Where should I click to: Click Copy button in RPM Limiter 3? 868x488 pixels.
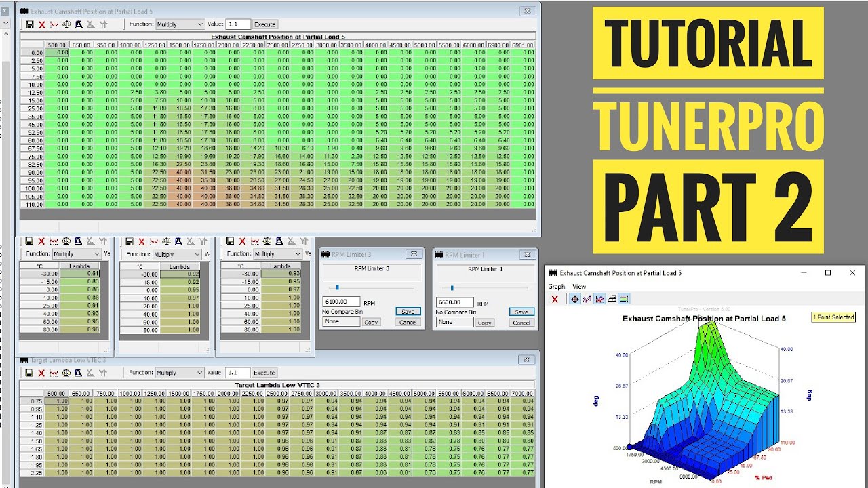click(x=371, y=323)
